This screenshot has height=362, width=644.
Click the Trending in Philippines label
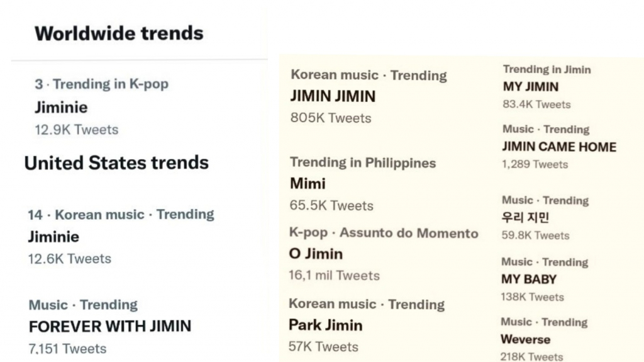point(363,162)
